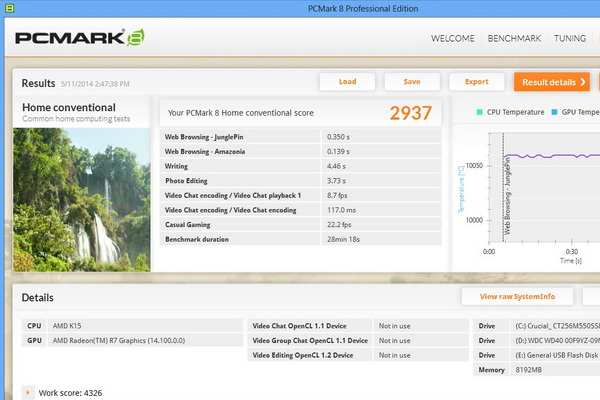Click the 28min 18s value
This screenshot has width=600, height=400.
click(x=343, y=239)
